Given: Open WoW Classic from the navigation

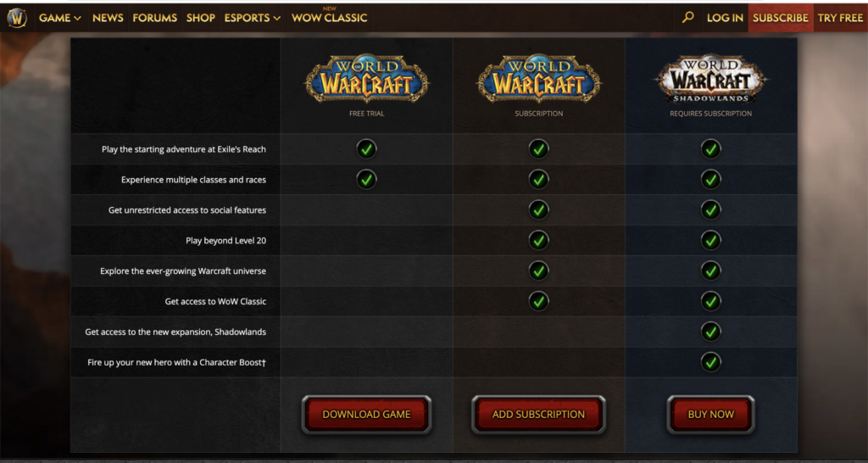Looking at the screenshot, I should [x=330, y=18].
